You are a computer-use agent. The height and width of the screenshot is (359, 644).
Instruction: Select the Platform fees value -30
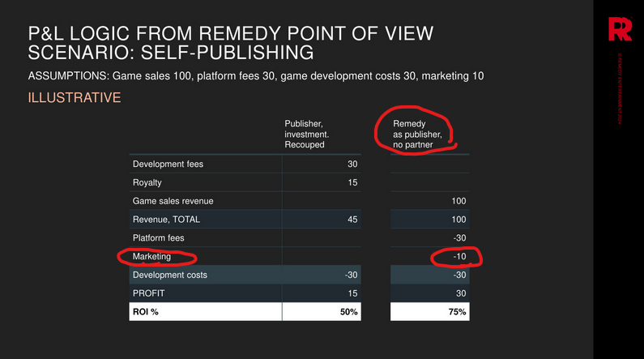click(x=459, y=237)
